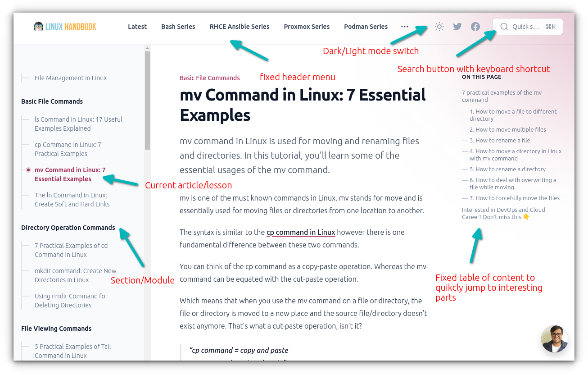Open the Twitter icon link in header
This screenshot has width=588, height=375.
coord(457,27)
